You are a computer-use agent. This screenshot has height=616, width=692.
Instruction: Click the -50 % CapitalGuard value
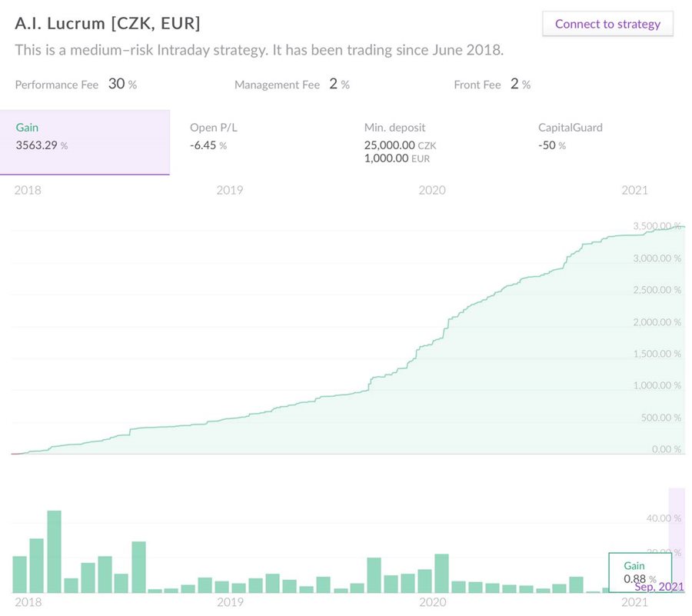(x=551, y=145)
